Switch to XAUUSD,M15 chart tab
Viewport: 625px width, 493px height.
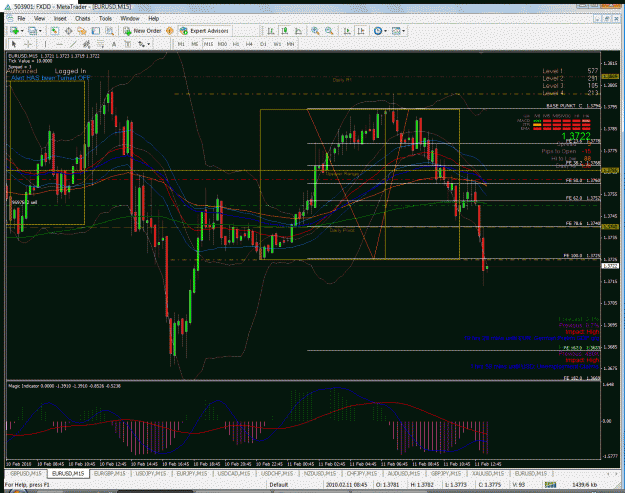pyautogui.click(x=488, y=473)
